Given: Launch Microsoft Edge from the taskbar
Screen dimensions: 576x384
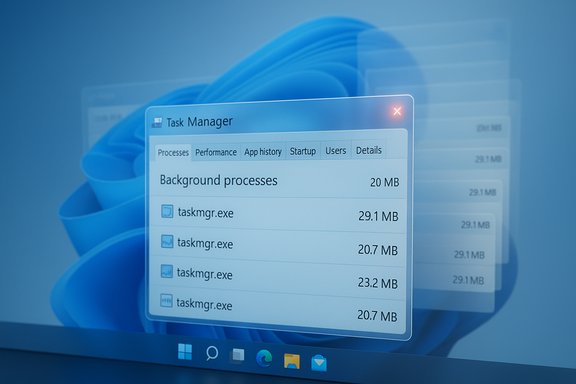Looking at the screenshot, I should click(264, 358).
